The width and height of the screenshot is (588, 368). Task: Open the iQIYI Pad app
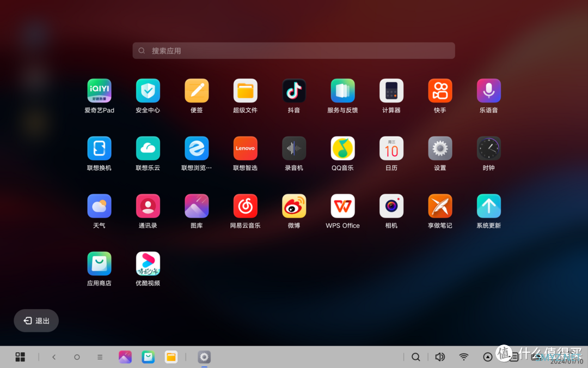coord(99,91)
